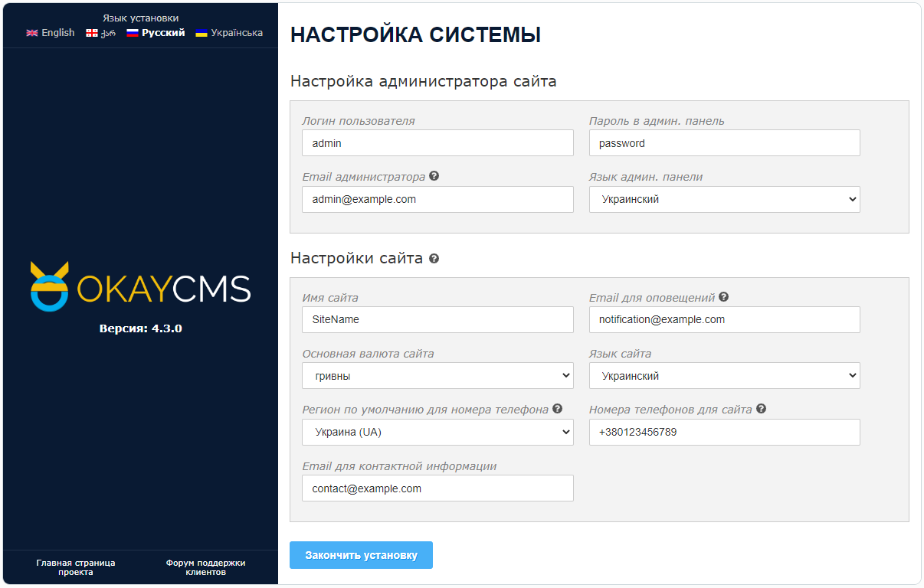Open the Основная валюта сайта dropdown

tap(437, 375)
